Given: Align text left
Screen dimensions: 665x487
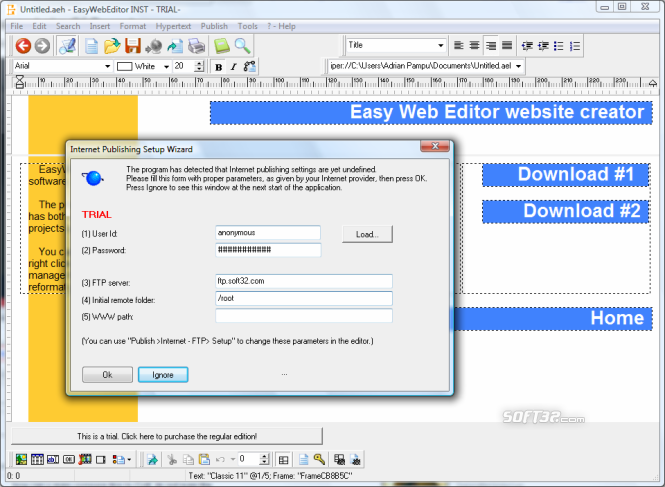Looking at the screenshot, I should tap(458, 45).
